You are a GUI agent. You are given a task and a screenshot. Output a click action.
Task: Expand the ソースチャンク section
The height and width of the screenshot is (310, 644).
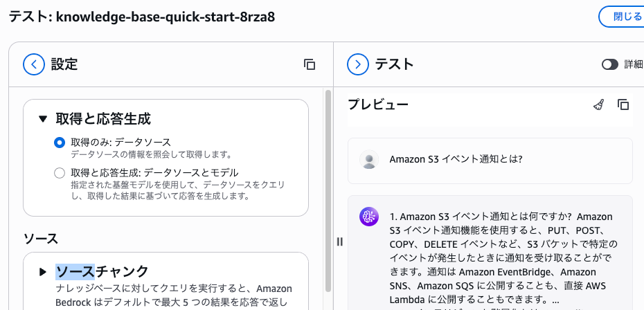43,272
